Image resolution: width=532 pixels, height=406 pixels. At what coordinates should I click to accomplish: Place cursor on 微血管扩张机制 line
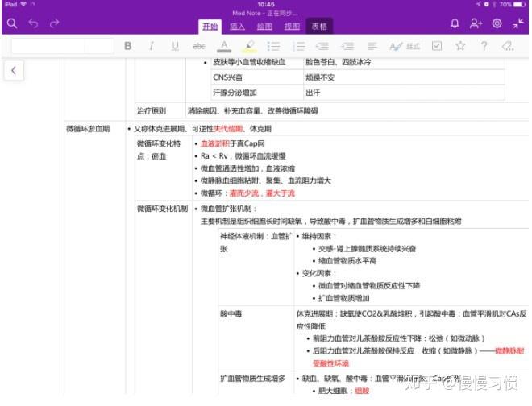coord(229,209)
